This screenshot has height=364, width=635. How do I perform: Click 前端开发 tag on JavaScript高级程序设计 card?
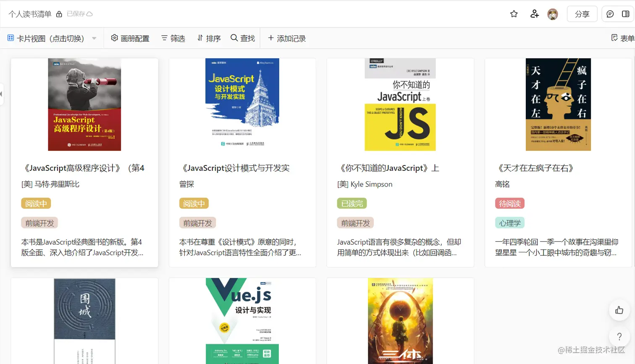(x=40, y=223)
